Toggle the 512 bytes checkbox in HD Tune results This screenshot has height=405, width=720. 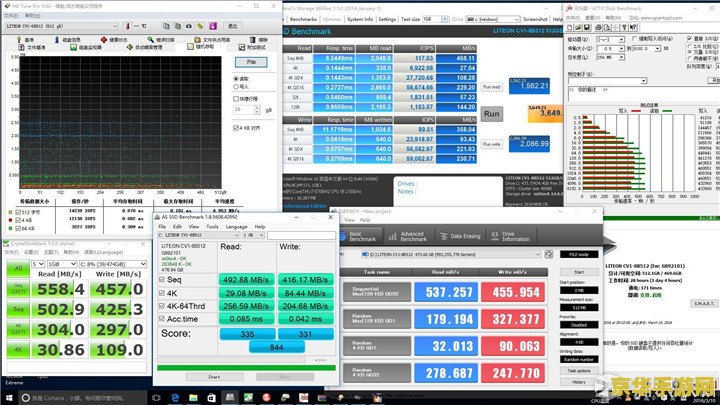(x=18, y=212)
